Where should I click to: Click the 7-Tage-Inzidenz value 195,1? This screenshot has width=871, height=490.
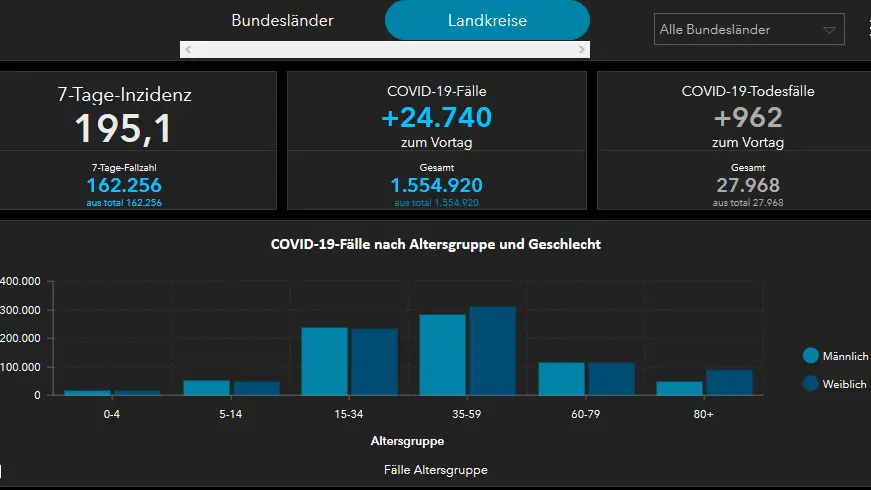(124, 128)
